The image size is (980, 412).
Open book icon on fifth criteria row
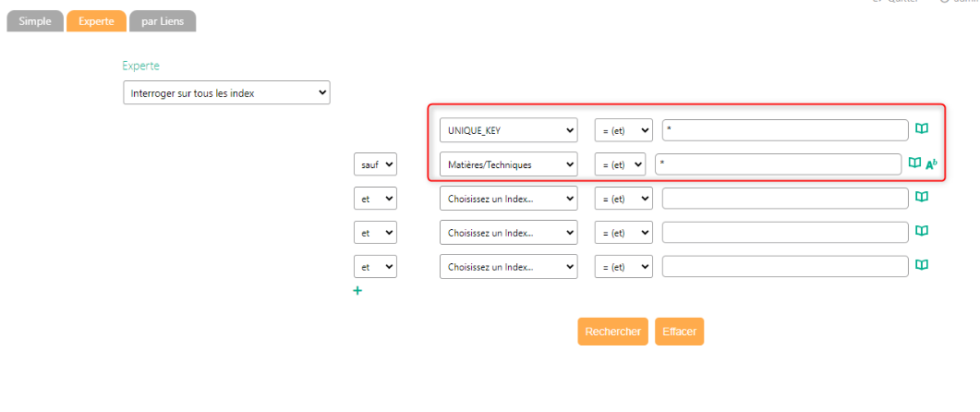[x=921, y=265]
